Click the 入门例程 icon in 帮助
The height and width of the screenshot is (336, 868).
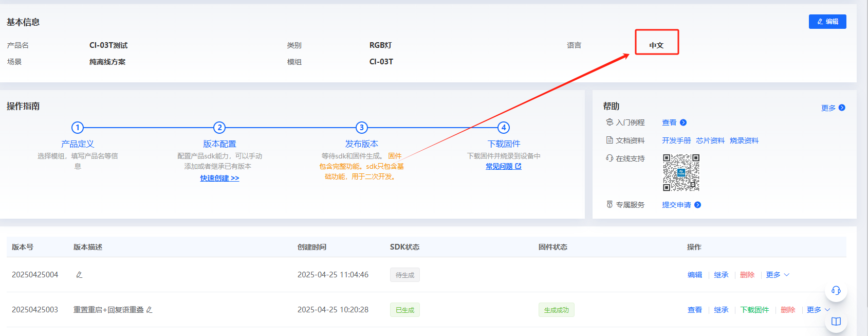[610, 122]
